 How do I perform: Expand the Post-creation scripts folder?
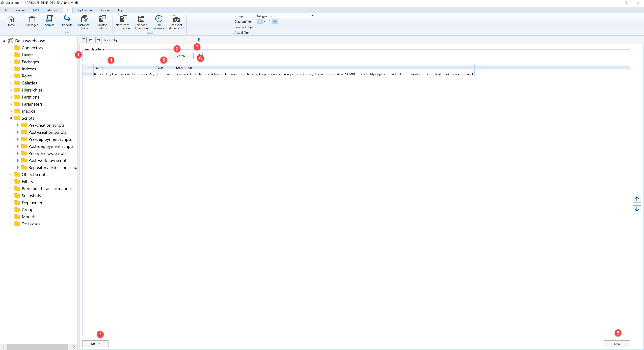(18, 132)
